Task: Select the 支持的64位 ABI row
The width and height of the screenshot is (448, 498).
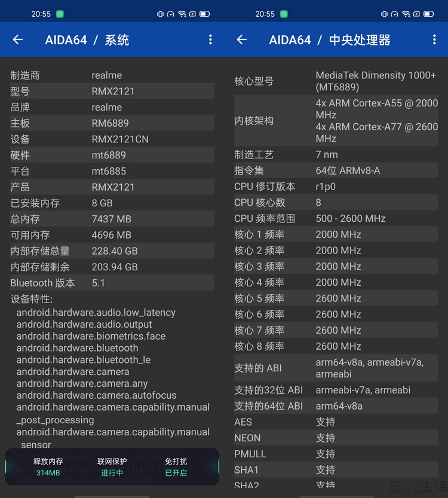Action: coord(336,406)
